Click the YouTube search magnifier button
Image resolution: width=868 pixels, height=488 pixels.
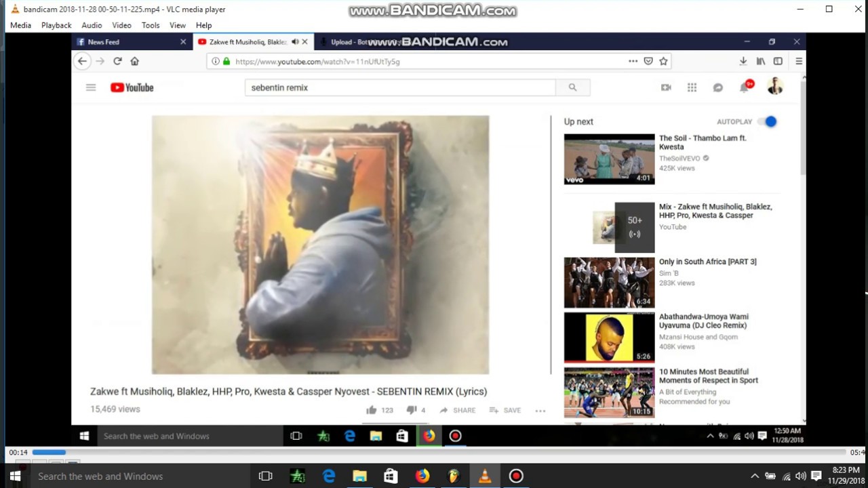pos(573,87)
